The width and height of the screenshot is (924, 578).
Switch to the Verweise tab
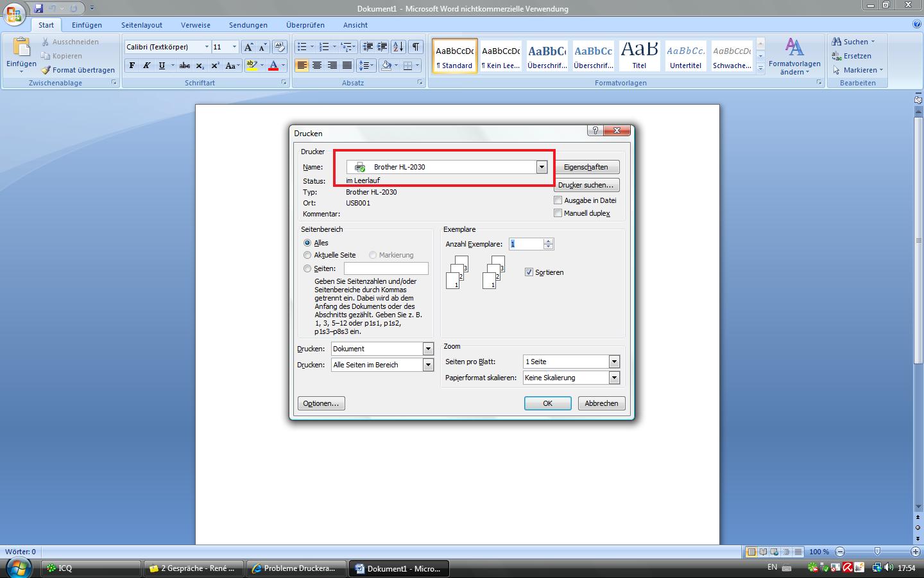[196, 25]
